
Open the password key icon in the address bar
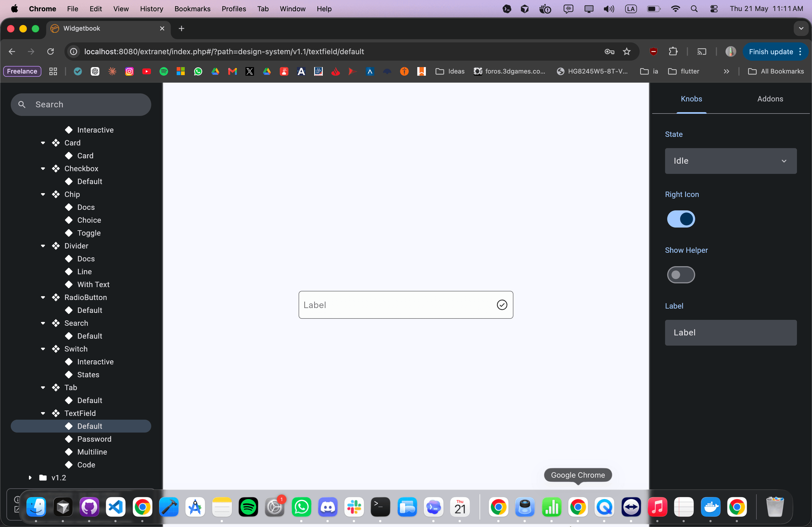pyautogui.click(x=609, y=52)
